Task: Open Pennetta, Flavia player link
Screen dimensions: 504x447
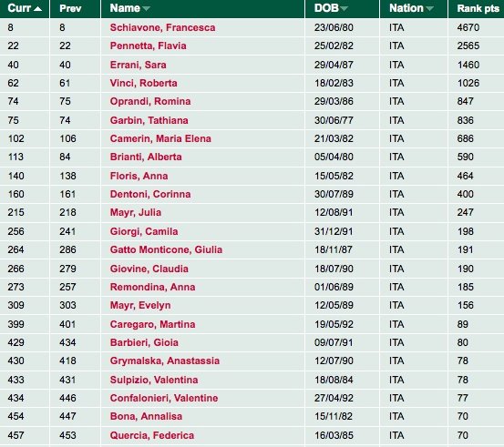Action: pos(149,46)
